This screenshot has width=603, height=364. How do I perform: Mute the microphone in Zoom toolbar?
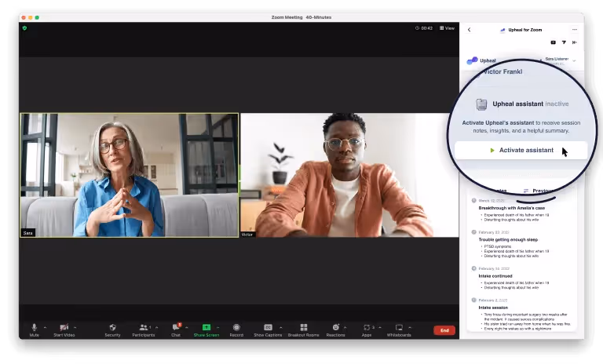35,327
